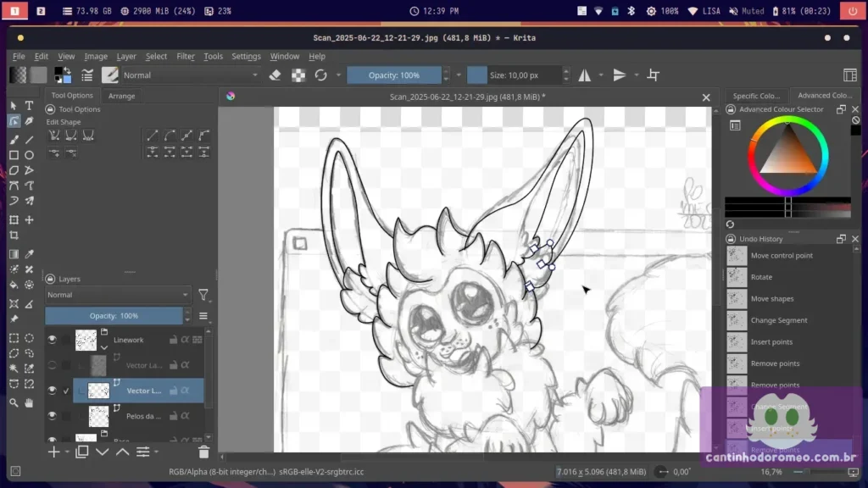This screenshot has width=868, height=488.
Task: Select the Gradient tool
Action: point(14,254)
